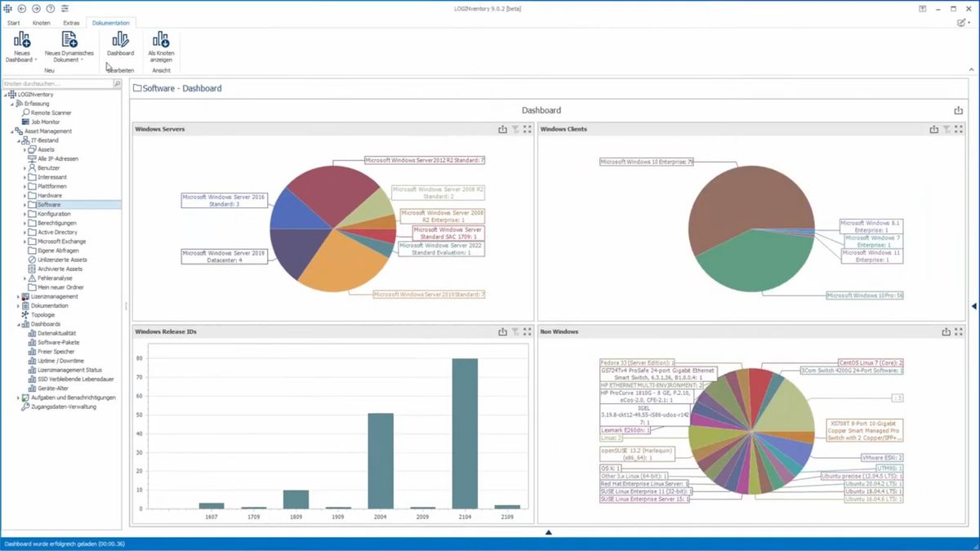The width and height of the screenshot is (980, 551).
Task: Click Dashboard bearbeiten ribbon icon
Action: click(x=120, y=39)
